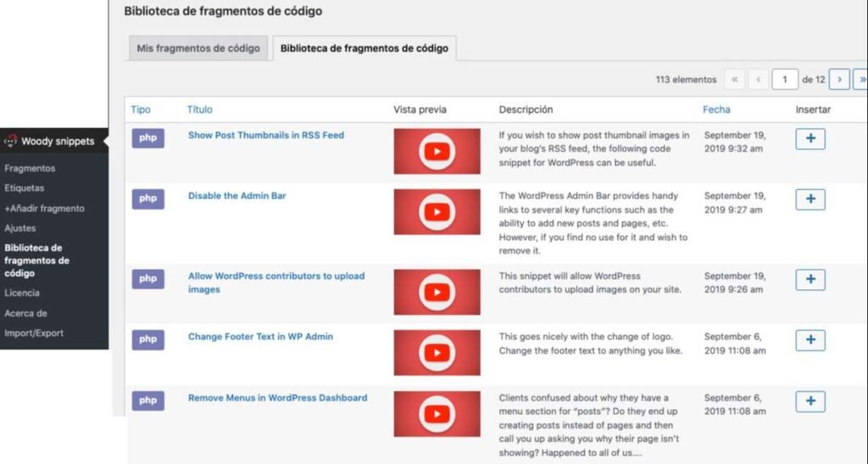Screen dimensions: 868x464
Task: Select Biblioteca de fragmentos de código tab
Action: click(364, 48)
